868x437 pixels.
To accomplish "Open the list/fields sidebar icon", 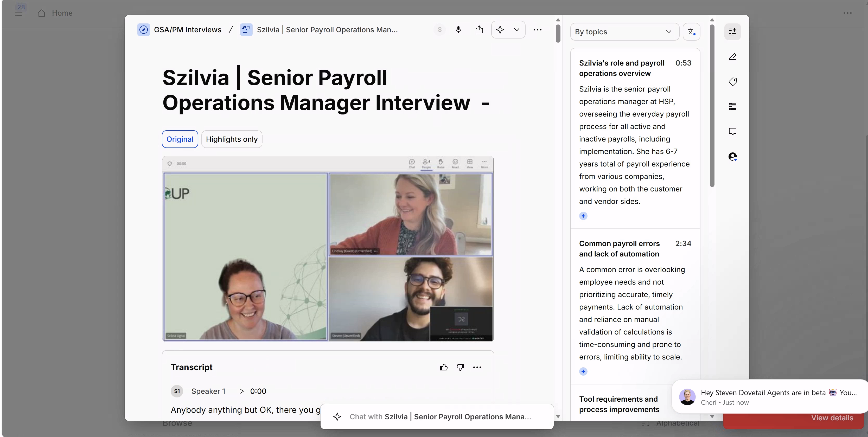I will [x=732, y=106].
